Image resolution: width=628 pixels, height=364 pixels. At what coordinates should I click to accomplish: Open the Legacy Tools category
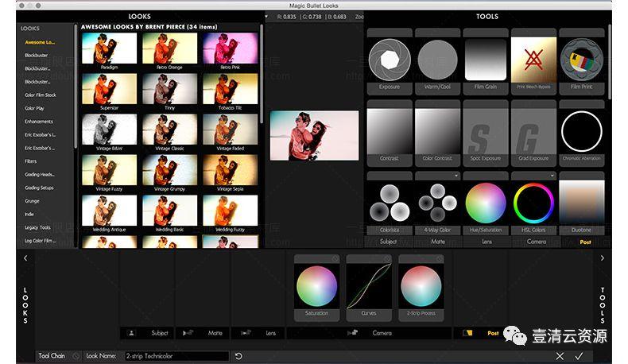37,227
